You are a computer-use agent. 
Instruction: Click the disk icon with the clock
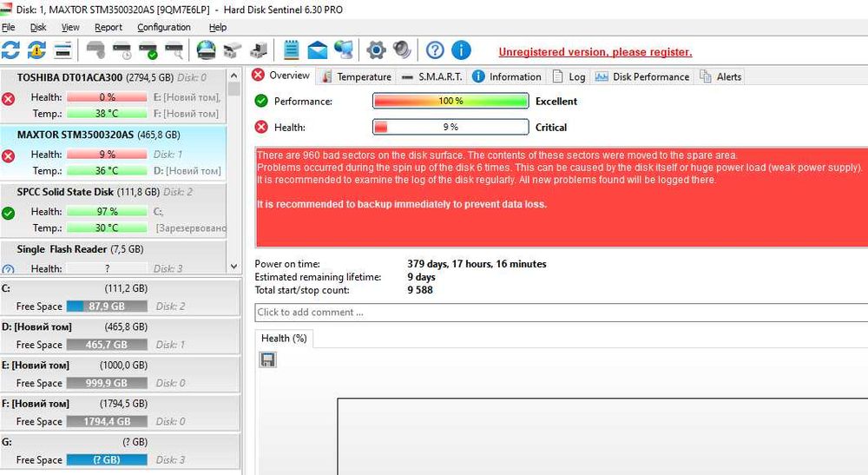pos(122,50)
